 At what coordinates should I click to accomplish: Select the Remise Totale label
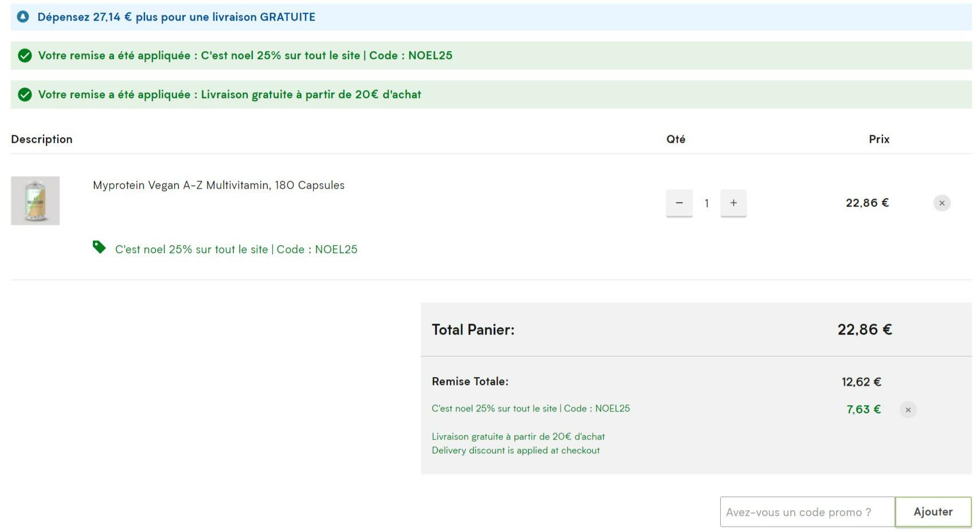(x=470, y=382)
